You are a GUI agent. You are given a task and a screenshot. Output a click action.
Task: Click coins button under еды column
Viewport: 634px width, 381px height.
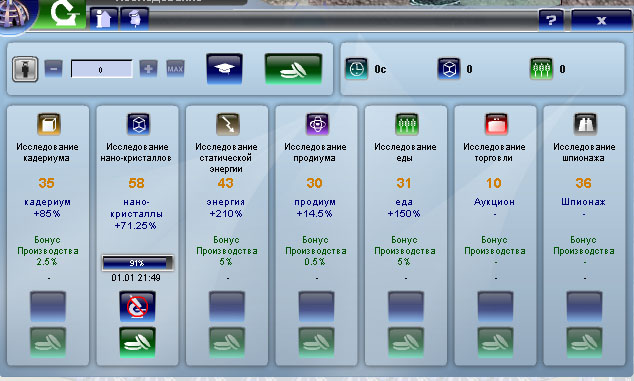(x=406, y=342)
